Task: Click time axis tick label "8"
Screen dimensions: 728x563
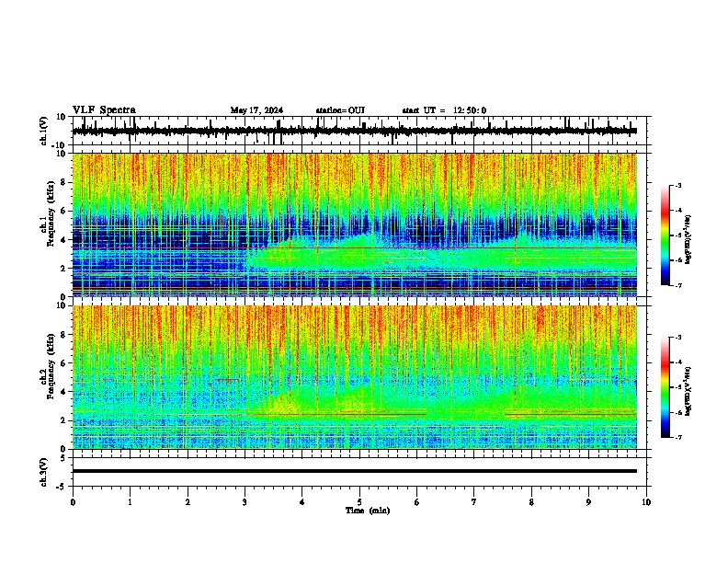Action: pos(531,502)
